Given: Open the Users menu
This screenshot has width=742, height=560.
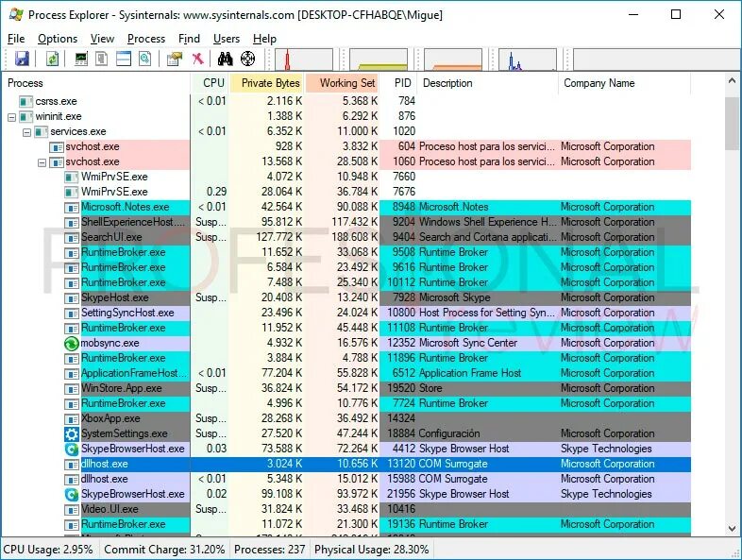Looking at the screenshot, I should click(x=227, y=39).
